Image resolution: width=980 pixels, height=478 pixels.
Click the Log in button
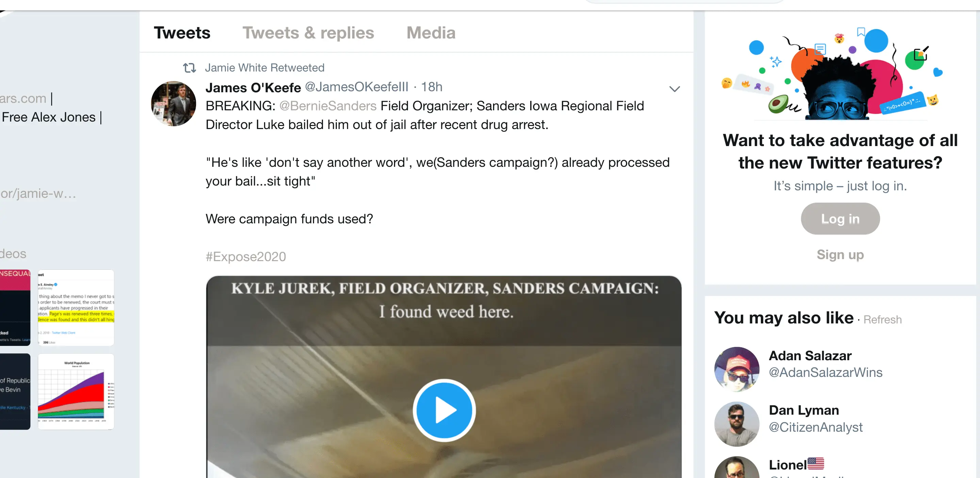point(840,219)
